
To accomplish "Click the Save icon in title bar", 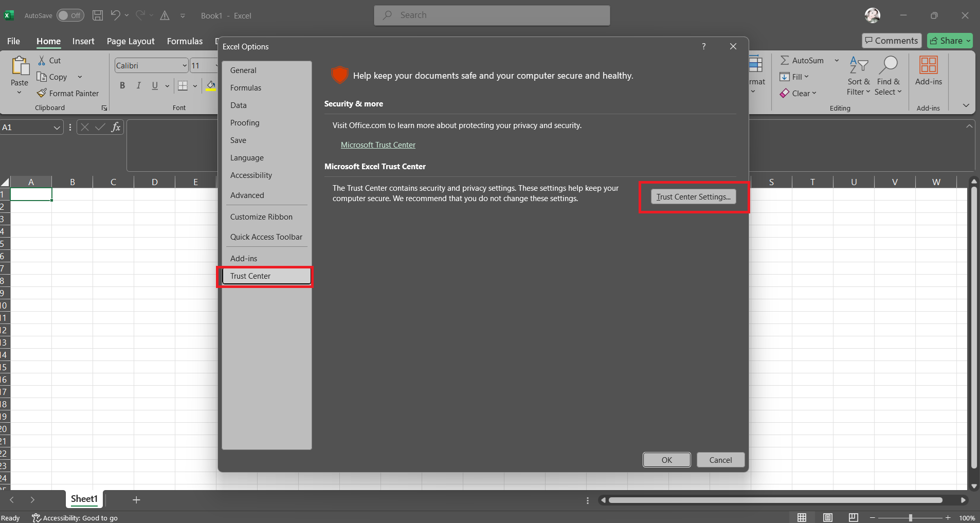I will 98,15.
